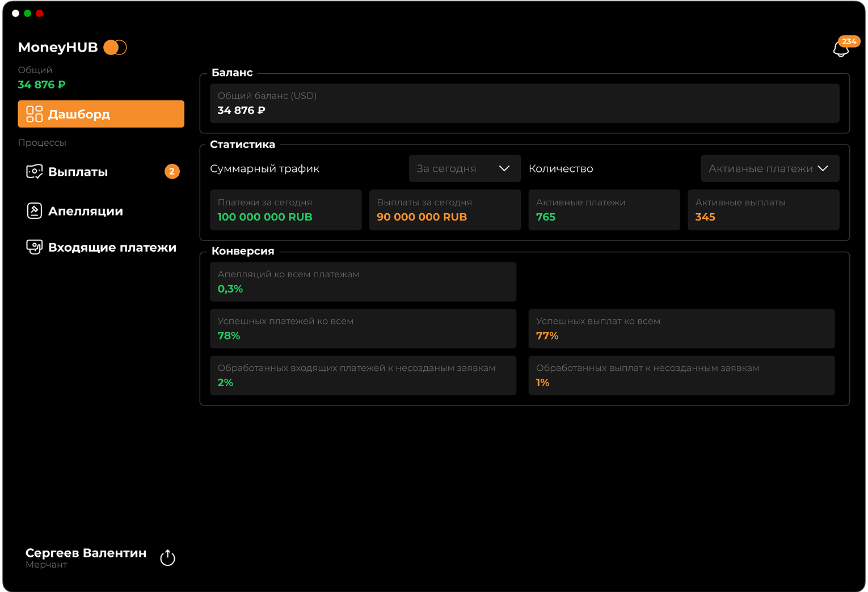Click the Выплаты payouts icon
Viewport: 868px width, 592px height.
[x=35, y=172]
